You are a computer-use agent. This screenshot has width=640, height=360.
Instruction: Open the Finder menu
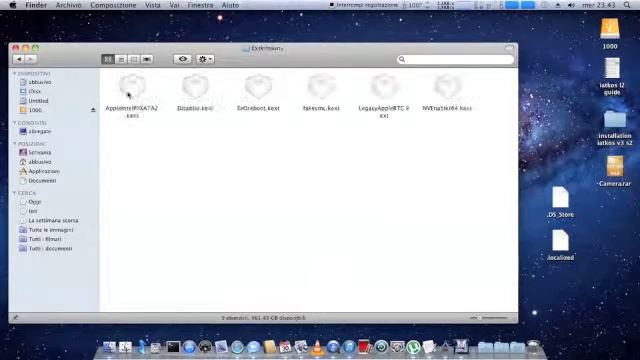[36, 5]
